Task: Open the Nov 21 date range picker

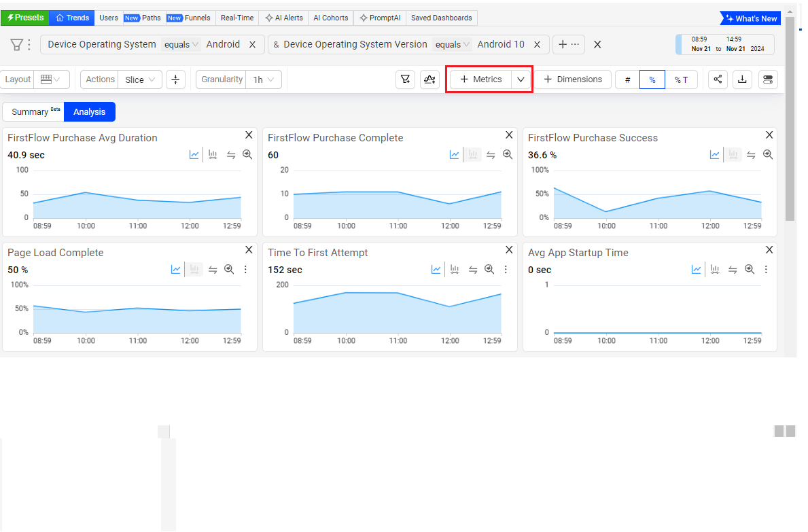Action: (x=725, y=45)
